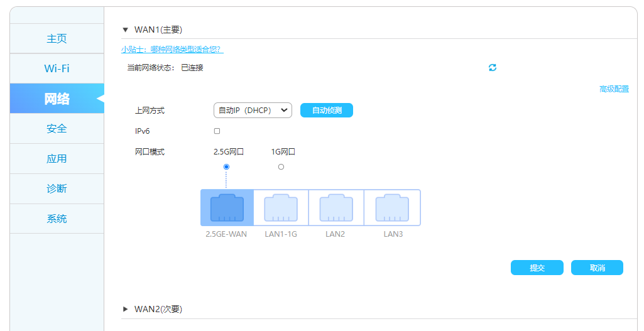
Task: Click the 自动侦测 button
Action: click(327, 110)
